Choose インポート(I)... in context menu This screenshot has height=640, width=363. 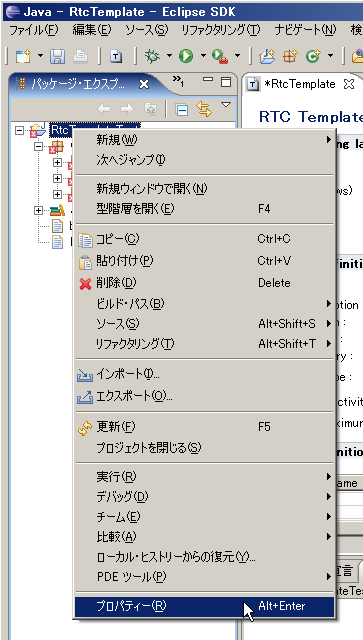pos(205,374)
